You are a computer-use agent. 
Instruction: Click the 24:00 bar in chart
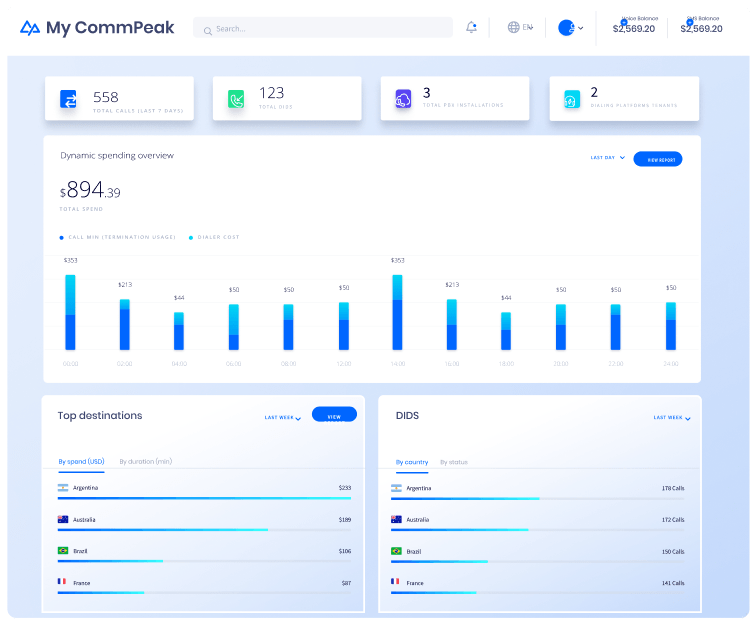[x=671, y=326]
